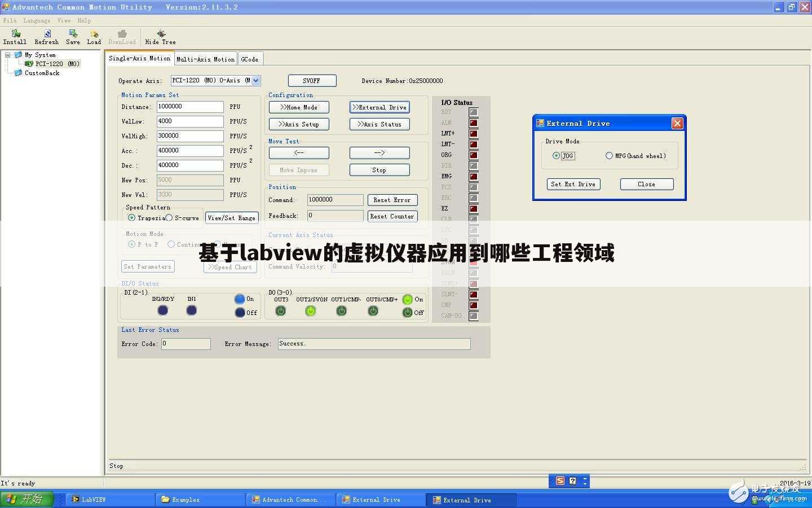The height and width of the screenshot is (508, 812).
Task: Click the Save toolbar icon
Action: pyautogui.click(x=73, y=37)
